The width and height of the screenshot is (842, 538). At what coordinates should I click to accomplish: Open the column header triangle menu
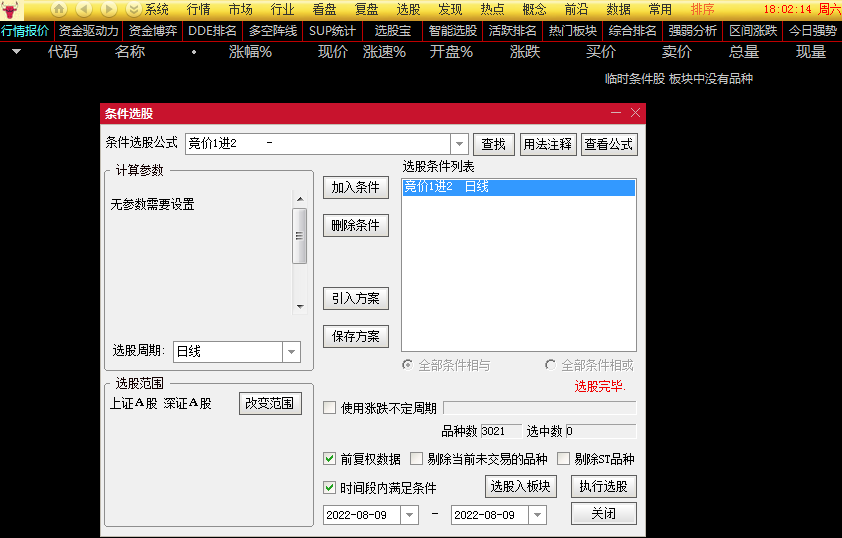pyautogui.click(x=17, y=52)
